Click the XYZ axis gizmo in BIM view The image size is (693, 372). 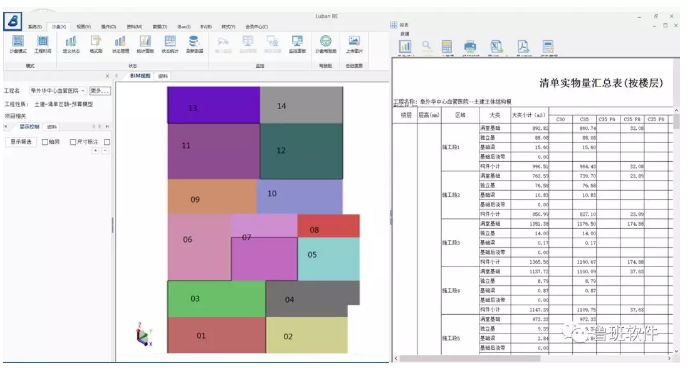144,335
